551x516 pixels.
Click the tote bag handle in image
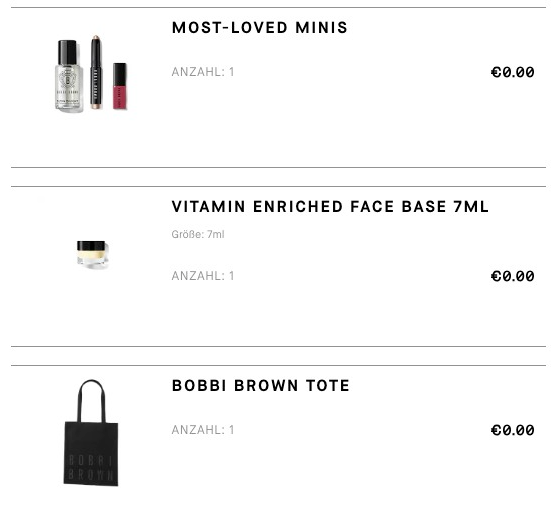pos(91,401)
